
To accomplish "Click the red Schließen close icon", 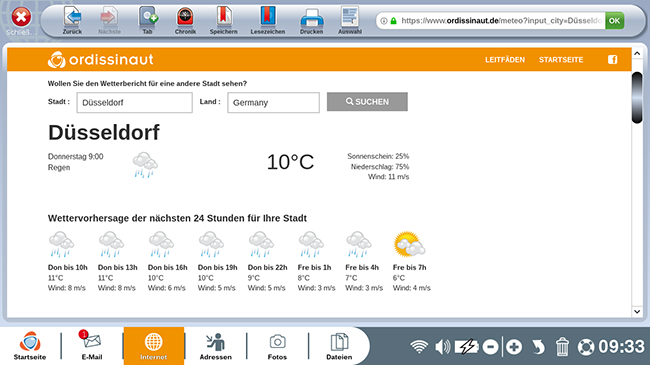I will point(21,17).
